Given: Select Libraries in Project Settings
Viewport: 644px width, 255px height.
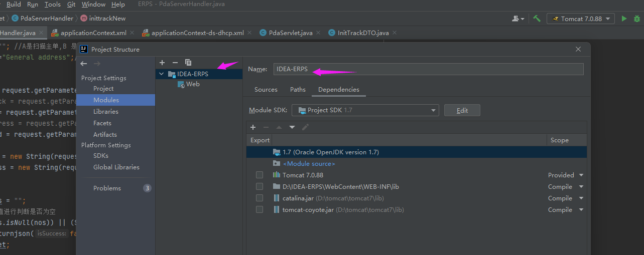Looking at the screenshot, I should point(106,112).
